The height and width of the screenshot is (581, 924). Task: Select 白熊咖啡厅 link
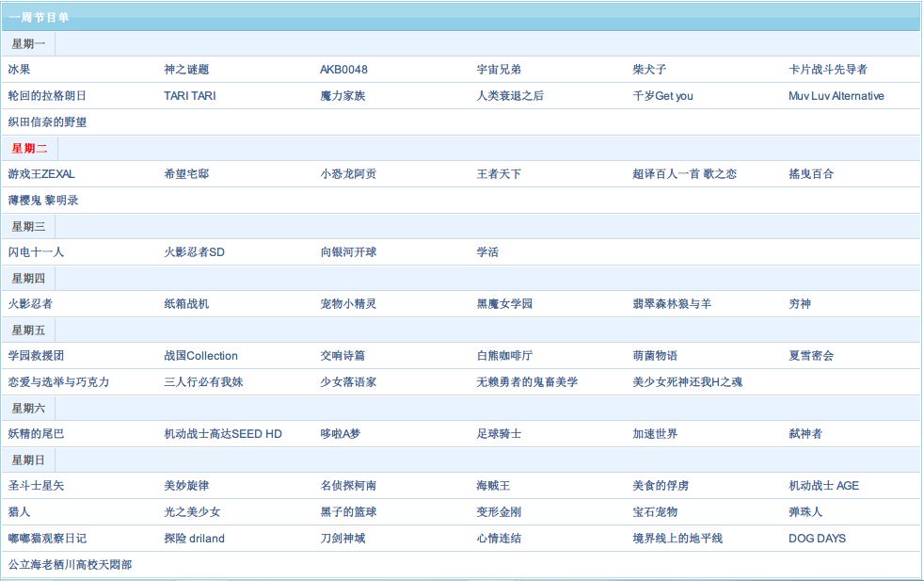click(x=504, y=356)
